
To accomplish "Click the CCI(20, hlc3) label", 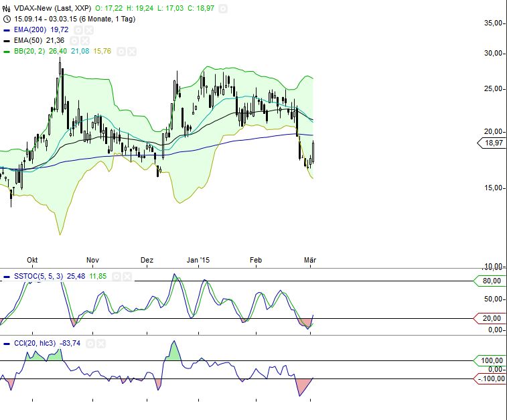I will pyautogui.click(x=35, y=343).
